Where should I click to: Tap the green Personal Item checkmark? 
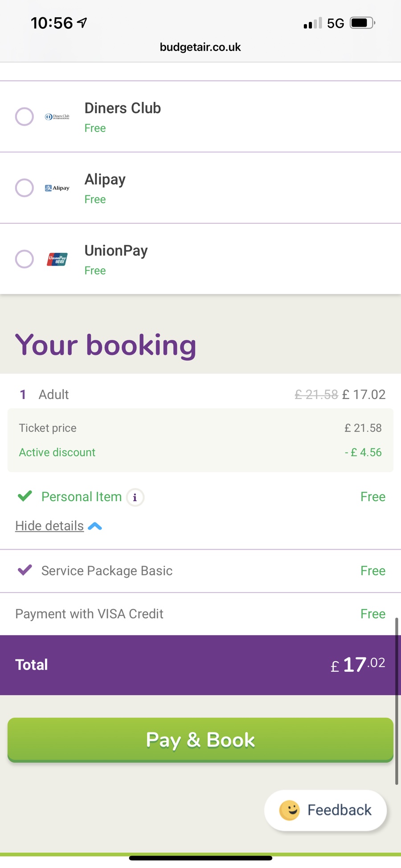tap(25, 496)
